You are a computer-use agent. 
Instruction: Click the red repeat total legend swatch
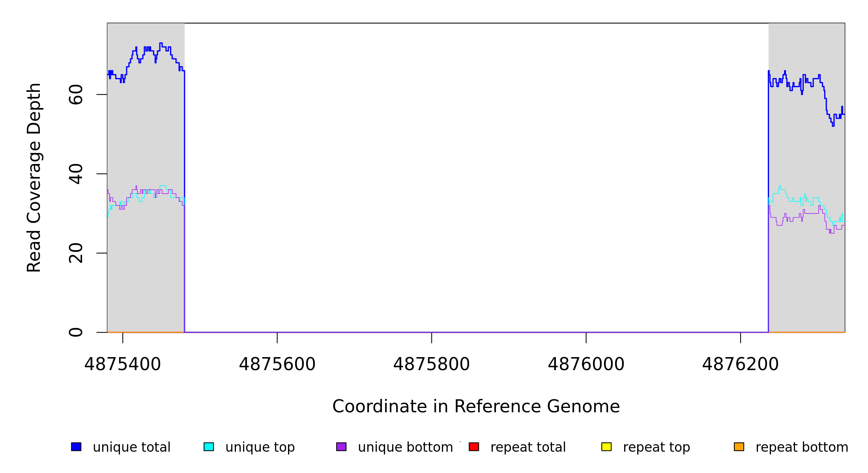[474, 447]
